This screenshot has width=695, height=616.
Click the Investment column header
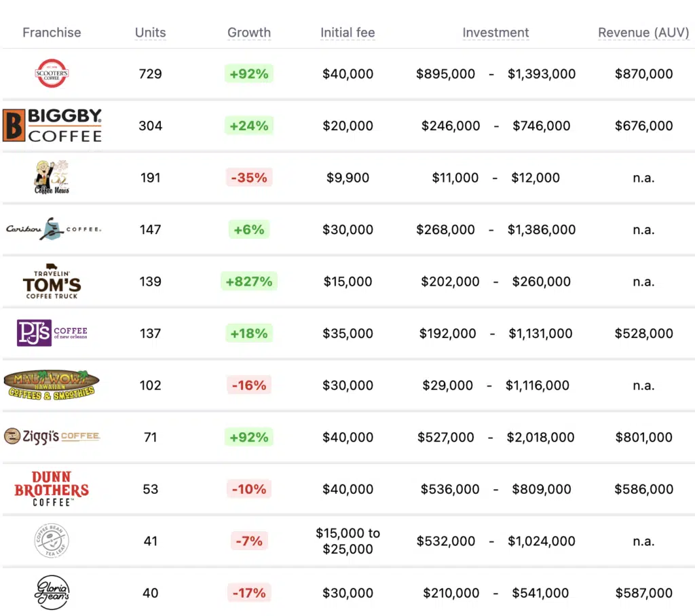point(495,33)
